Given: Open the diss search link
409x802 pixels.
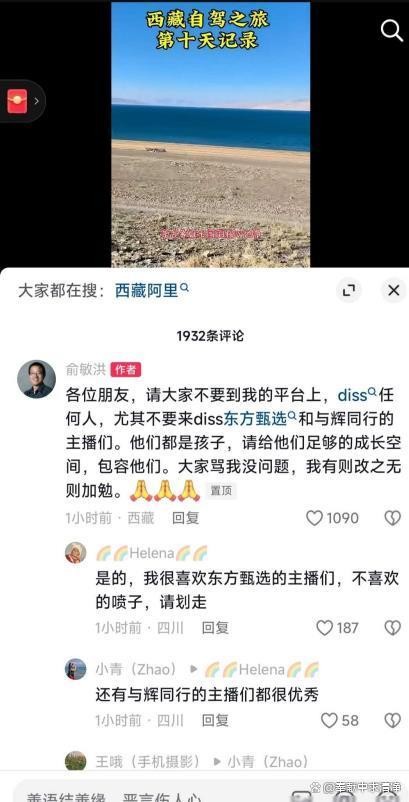Looking at the screenshot, I should pyautogui.click(x=357, y=395).
